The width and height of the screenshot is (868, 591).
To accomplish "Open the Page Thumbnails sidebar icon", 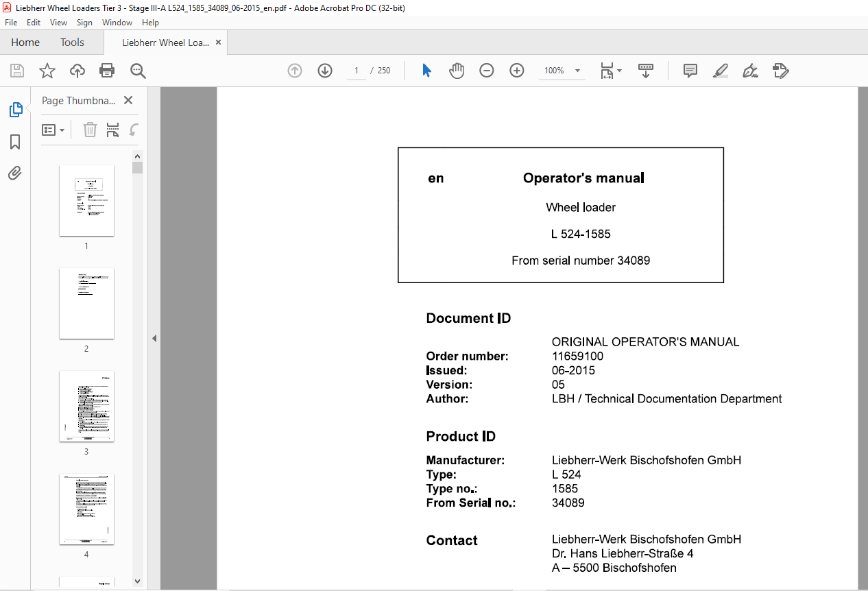I will pos(15,110).
